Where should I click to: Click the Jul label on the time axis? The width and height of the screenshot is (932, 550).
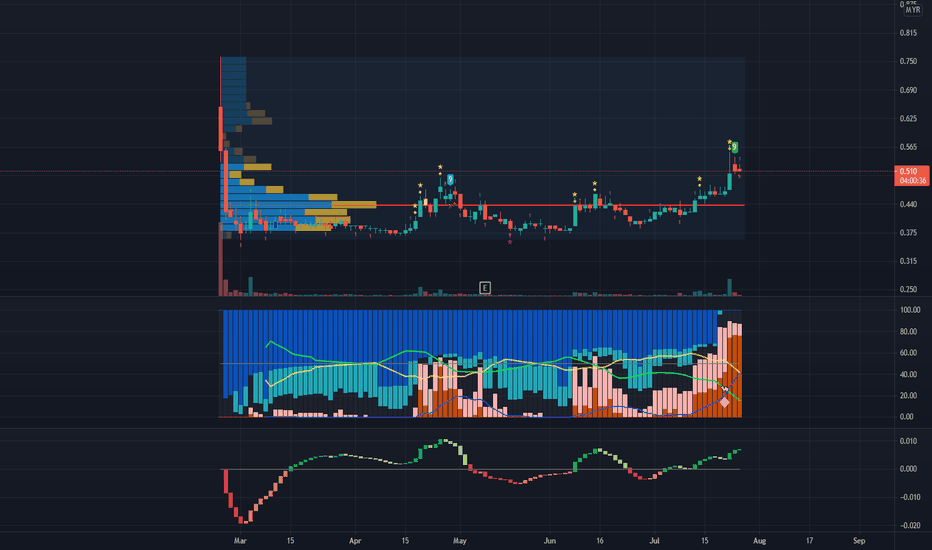(x=654, y=541)
